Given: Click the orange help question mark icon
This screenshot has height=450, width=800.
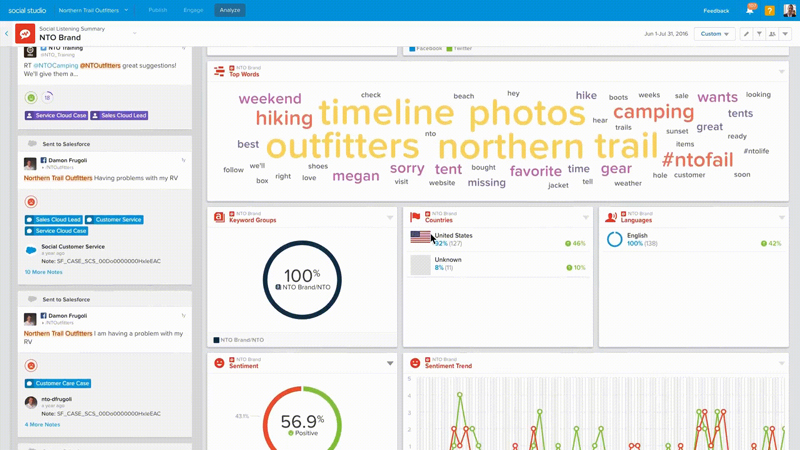Looking at the screenshot, I should pos(769,10).
